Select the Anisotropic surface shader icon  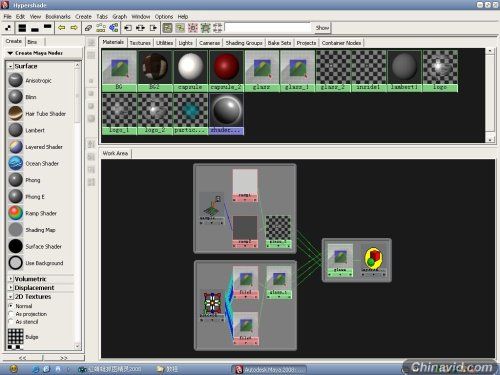click(x=15, y=80)
